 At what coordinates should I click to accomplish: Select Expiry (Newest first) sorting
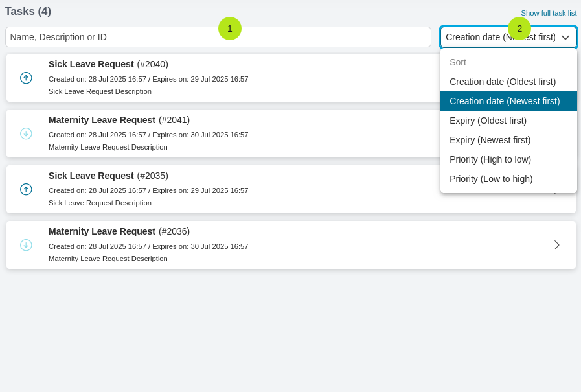[x=489, y=140]
